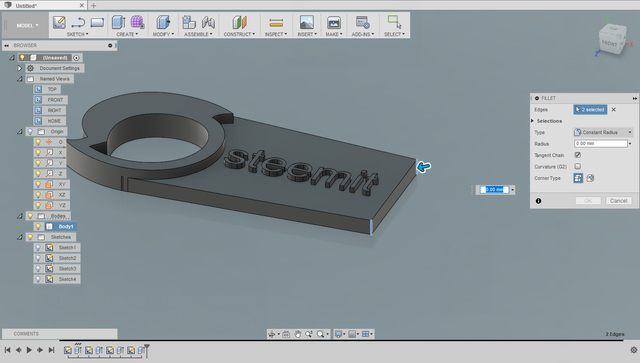The image size is (640, 363).
Task: Toggle visibility bulb of Sketch1
Action: (x=38, y=247)
